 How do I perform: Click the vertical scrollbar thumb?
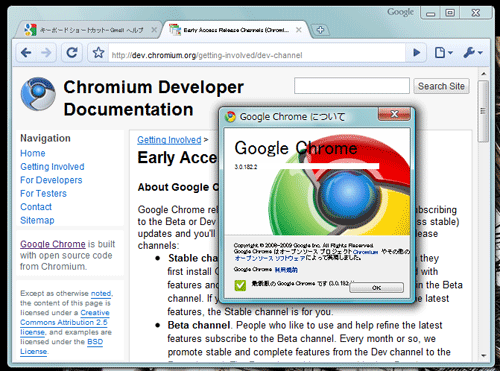click(x=484, y=111)
